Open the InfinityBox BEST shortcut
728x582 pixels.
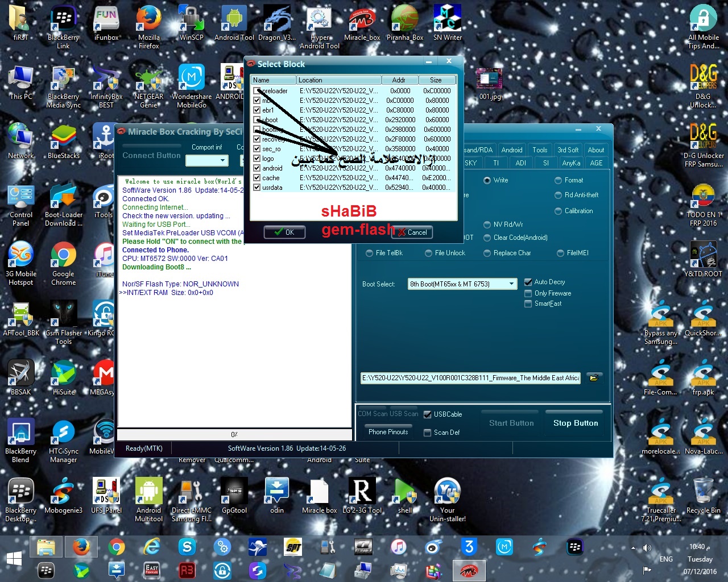coord(106,86)
